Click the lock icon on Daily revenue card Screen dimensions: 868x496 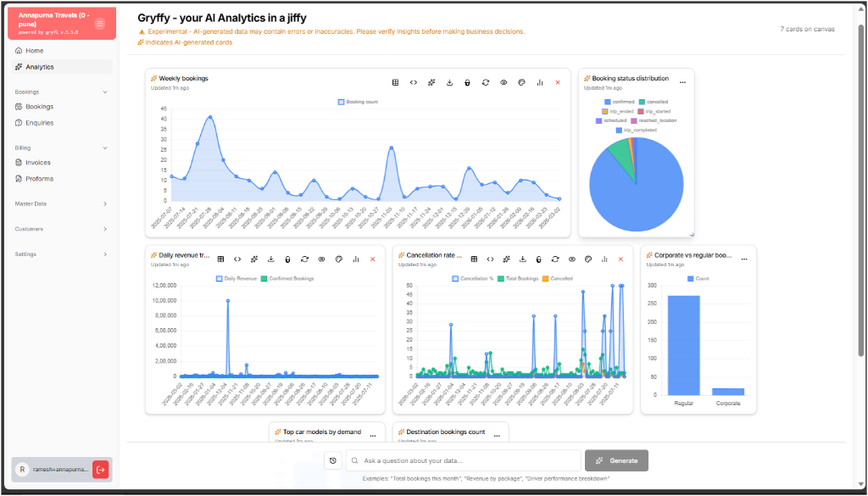click(x=288, y=259)
